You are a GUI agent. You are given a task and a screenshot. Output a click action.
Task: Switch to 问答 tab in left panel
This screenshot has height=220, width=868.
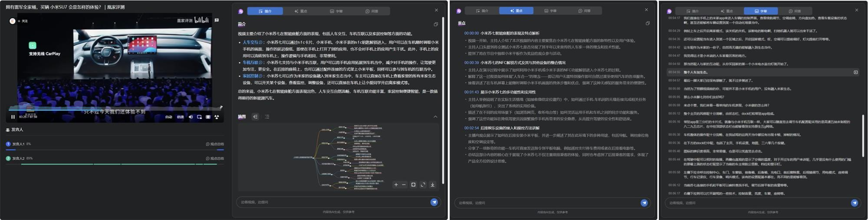tap(372, 11)
